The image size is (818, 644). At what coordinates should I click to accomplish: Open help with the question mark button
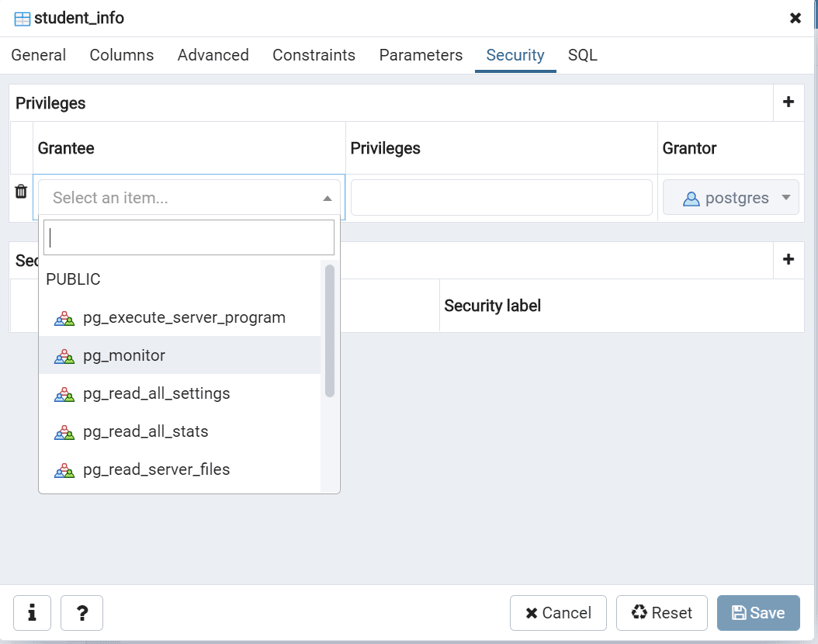tap(81, 613)
